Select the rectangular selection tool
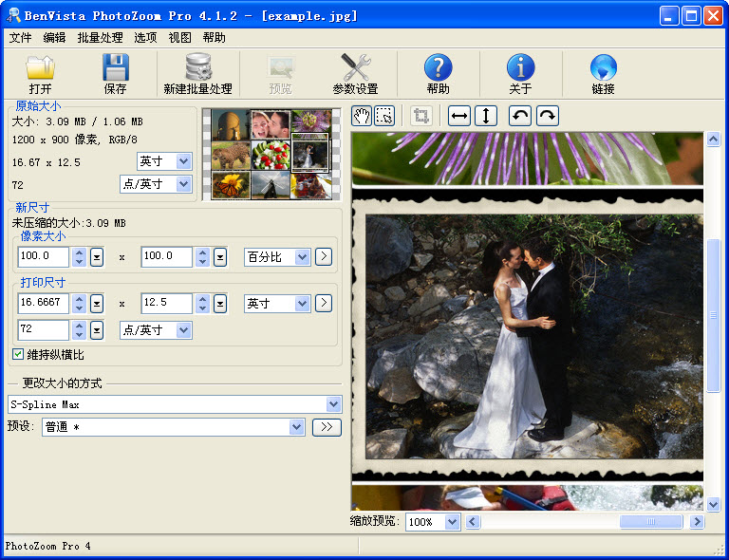 (384, 116)
